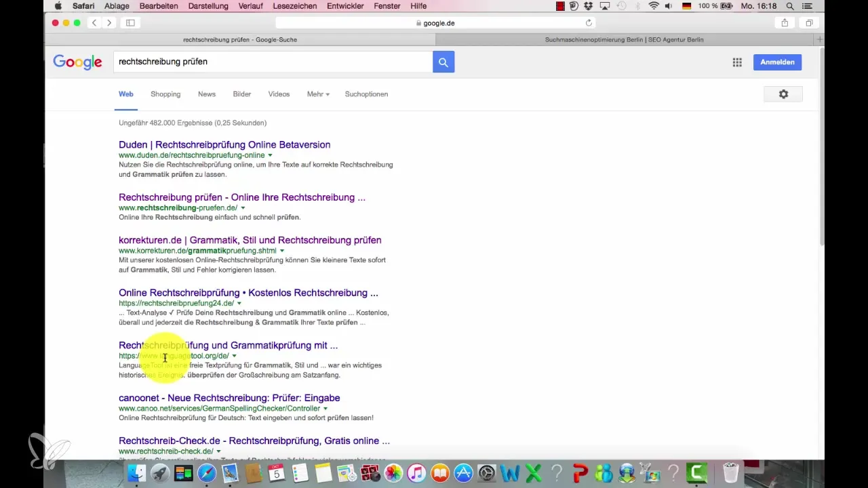Viewport: 868px width, 488px height.
Task: Select the News search tab
Action: 207,94
